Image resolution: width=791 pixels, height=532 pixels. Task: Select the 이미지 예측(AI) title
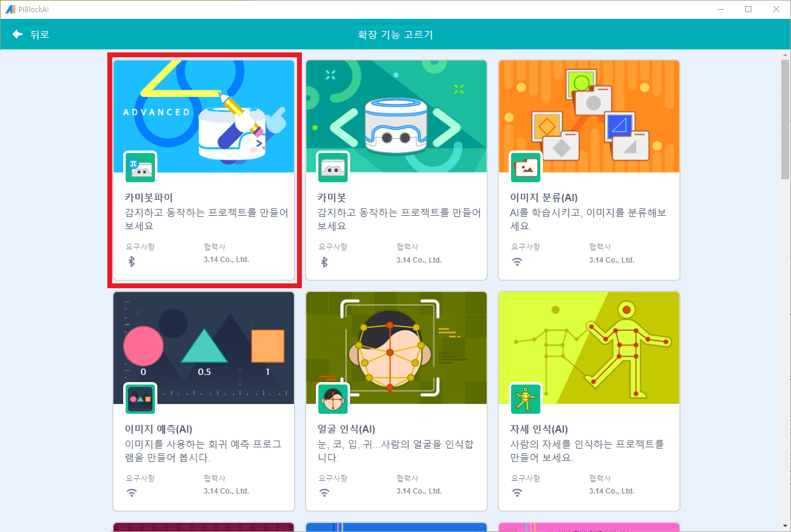[x=159, y=429]
